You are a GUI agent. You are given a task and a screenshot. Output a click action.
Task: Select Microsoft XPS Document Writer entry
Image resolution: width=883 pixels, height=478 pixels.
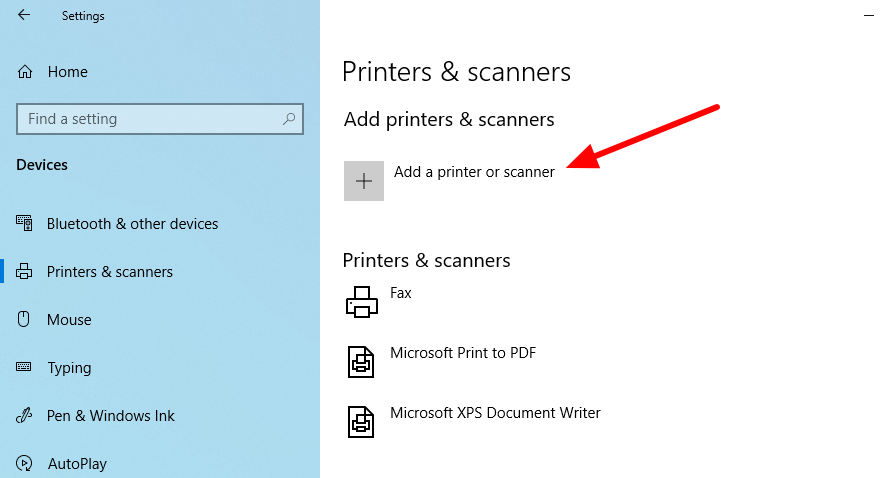pos(495,413)
